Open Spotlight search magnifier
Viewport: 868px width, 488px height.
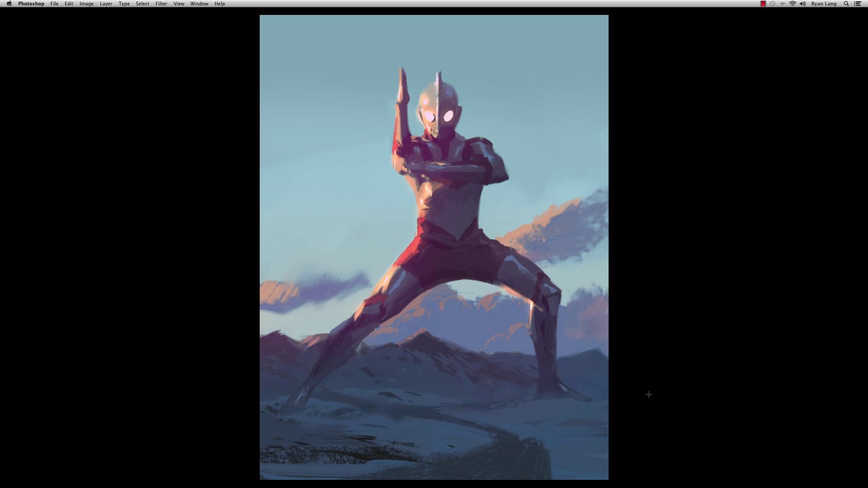pos(846,3)
